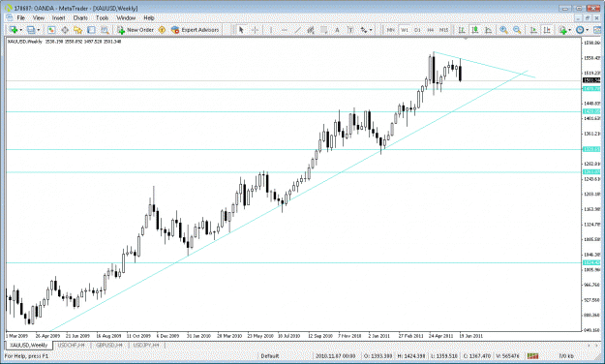
Task: Click the chart shift triangle marker
Action: pyautogui.click(x=467, y=39)
